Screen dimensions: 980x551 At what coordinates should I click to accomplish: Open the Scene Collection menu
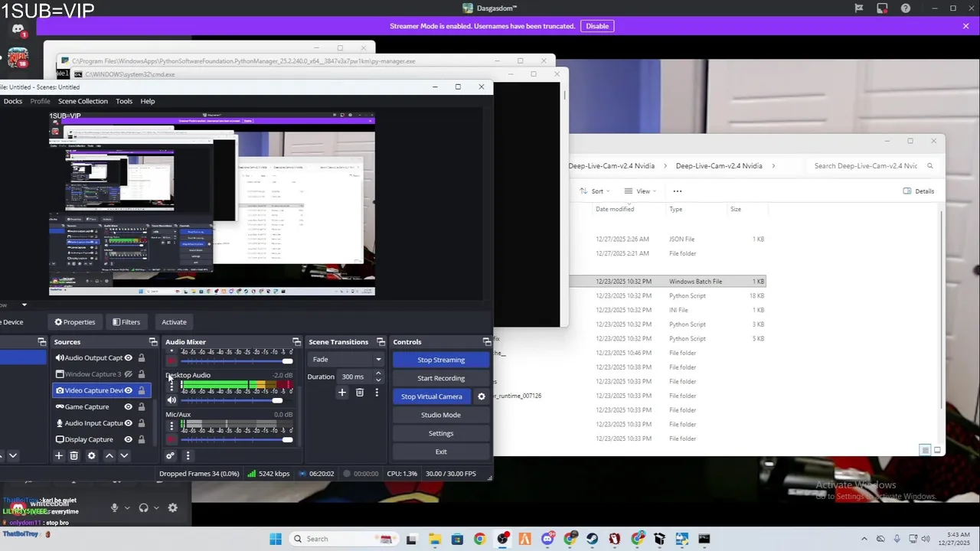tap(83, 101)
